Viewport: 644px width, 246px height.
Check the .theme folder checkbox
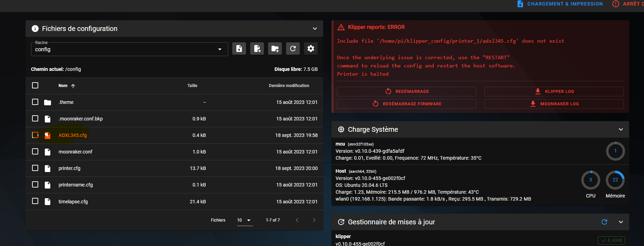pos(35,102)
